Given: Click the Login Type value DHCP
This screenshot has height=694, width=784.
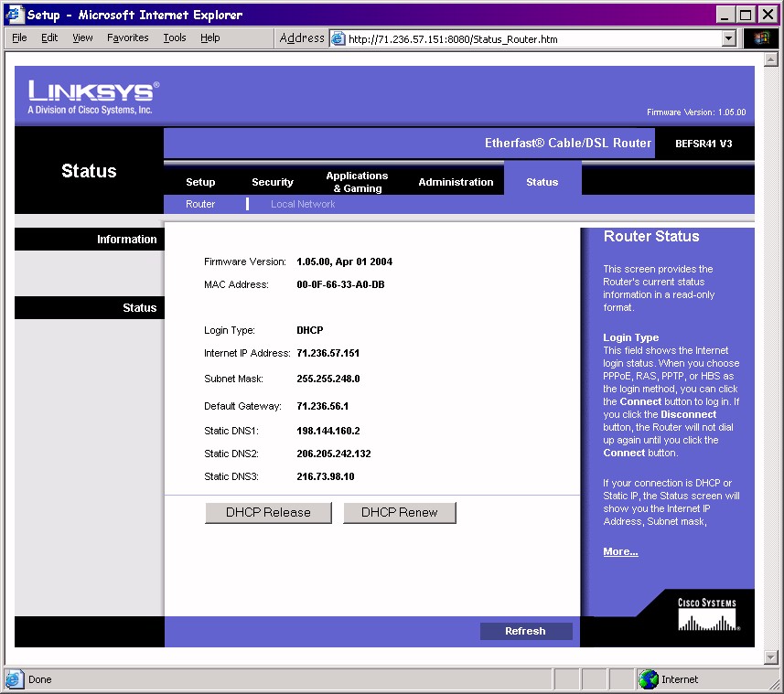Looking at the screenshot, I should point(310,330).
